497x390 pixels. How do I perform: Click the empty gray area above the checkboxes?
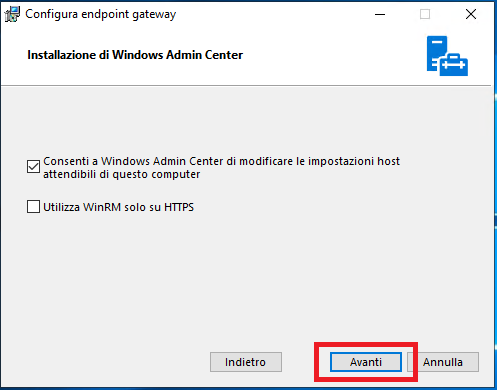[247, 120]
